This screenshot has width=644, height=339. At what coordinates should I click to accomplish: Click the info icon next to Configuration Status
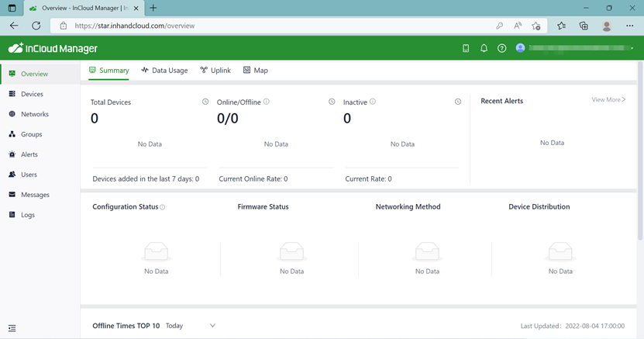163,207
